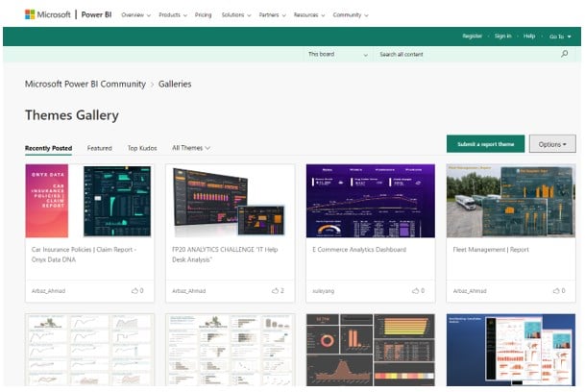Viewport: 585px width, 392px height.
Task: Select the Recently Posted tab
Action: click(x=48, y=148)
